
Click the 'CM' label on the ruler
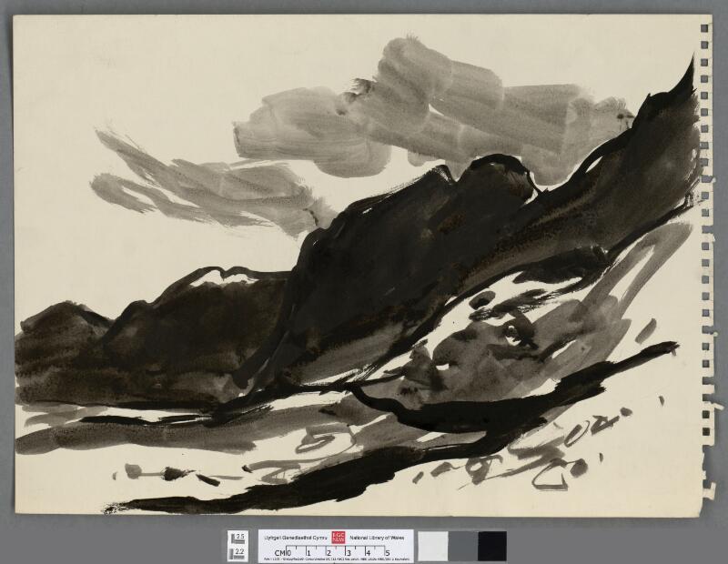pyautogui.click(x=280, y=553)
